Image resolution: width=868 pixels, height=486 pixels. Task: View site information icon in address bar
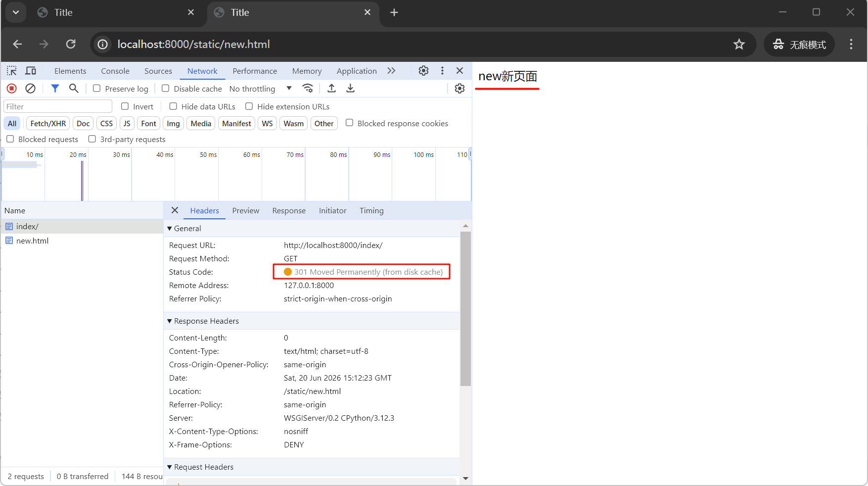click(102, 44)
